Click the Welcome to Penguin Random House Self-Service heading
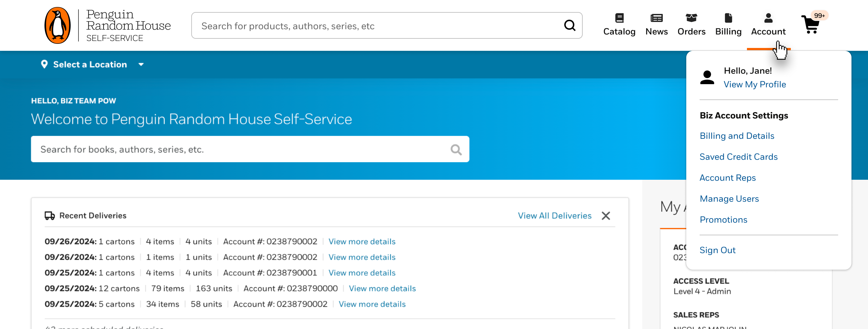The height and width of the screenshot is (329, 868). (x=191, y=119)
